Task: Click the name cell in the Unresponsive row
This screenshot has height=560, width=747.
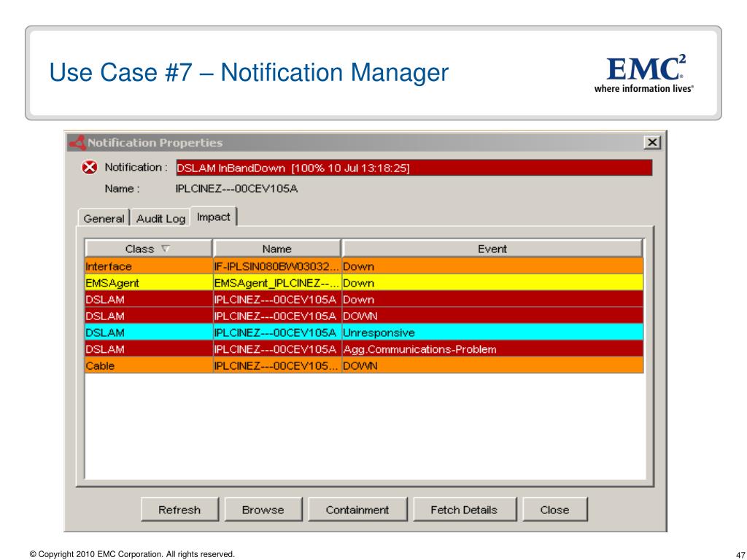Action: point(276,332)
